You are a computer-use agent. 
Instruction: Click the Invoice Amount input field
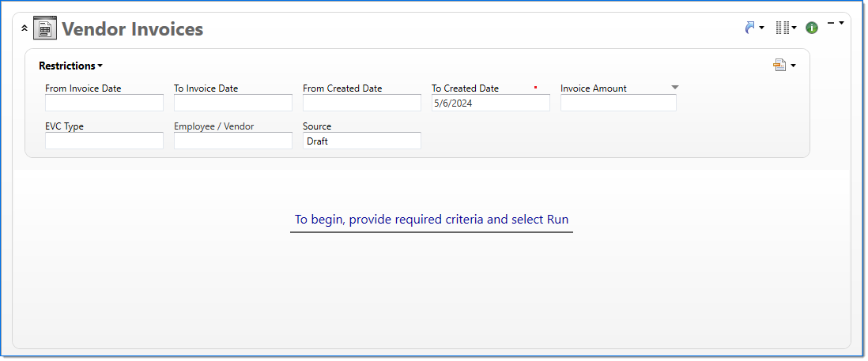(x=618, y=103)
